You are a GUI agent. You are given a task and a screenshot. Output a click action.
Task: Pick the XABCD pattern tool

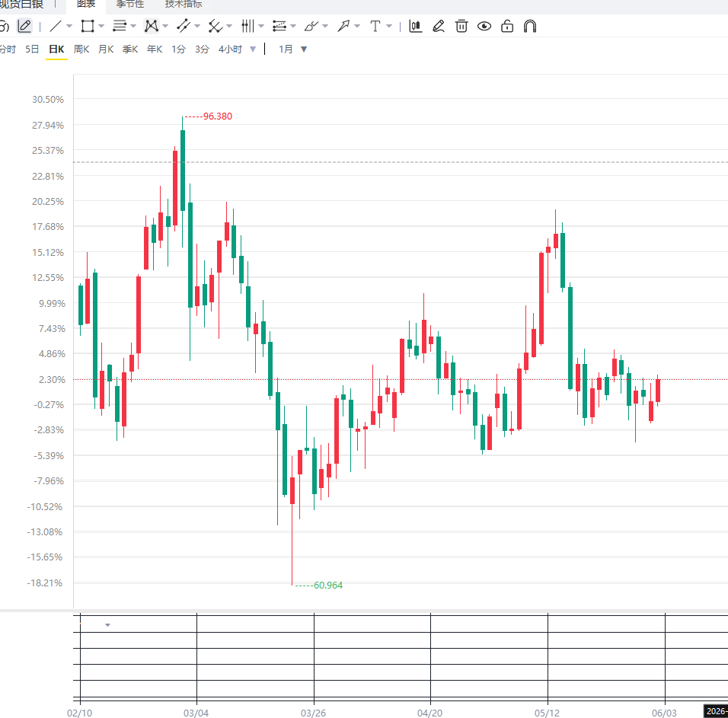tap(152, 26)
